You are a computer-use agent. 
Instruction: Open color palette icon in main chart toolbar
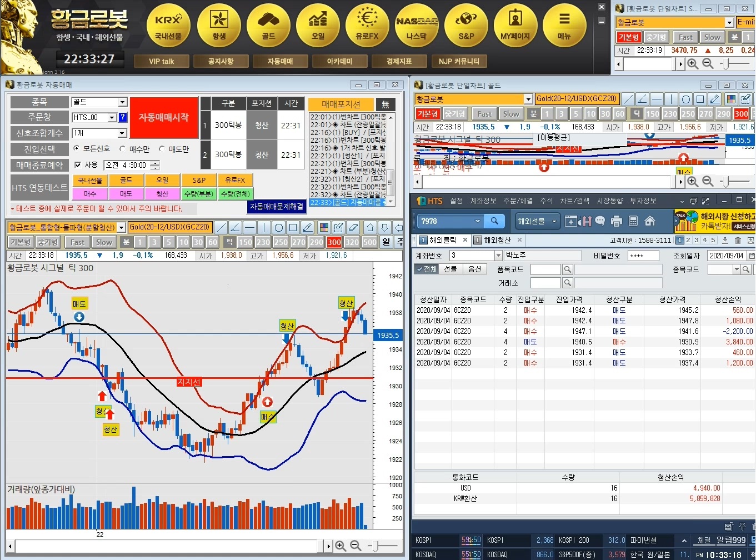tap(324, 227)
